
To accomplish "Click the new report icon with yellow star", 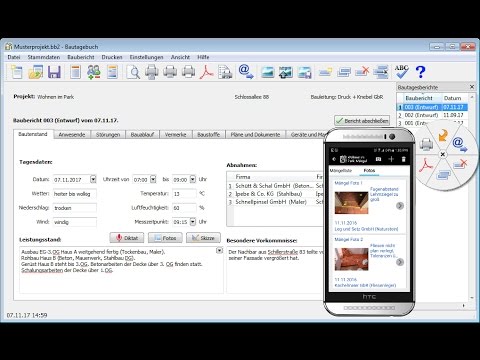I will (x=325, y=72).
